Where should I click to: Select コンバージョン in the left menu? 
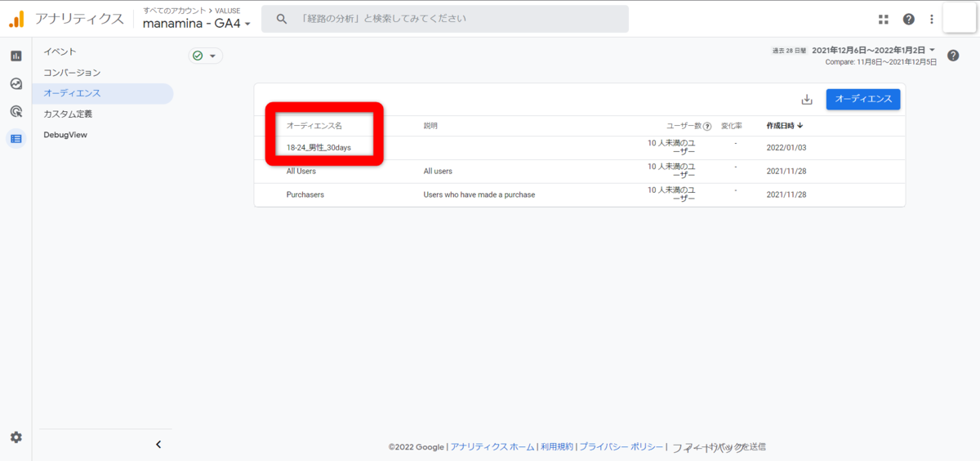tap(72, 73)
